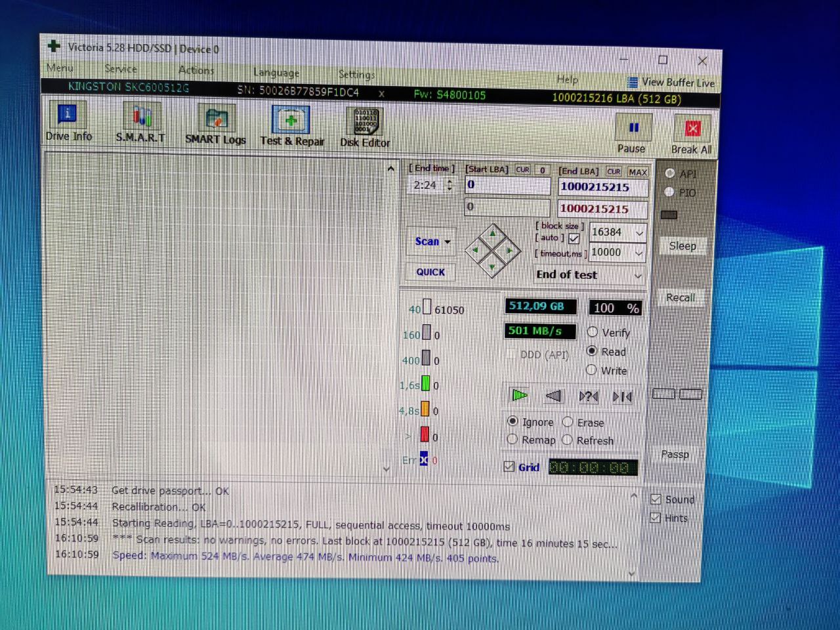Click the View Buffer Live icon

pos(632,83)
